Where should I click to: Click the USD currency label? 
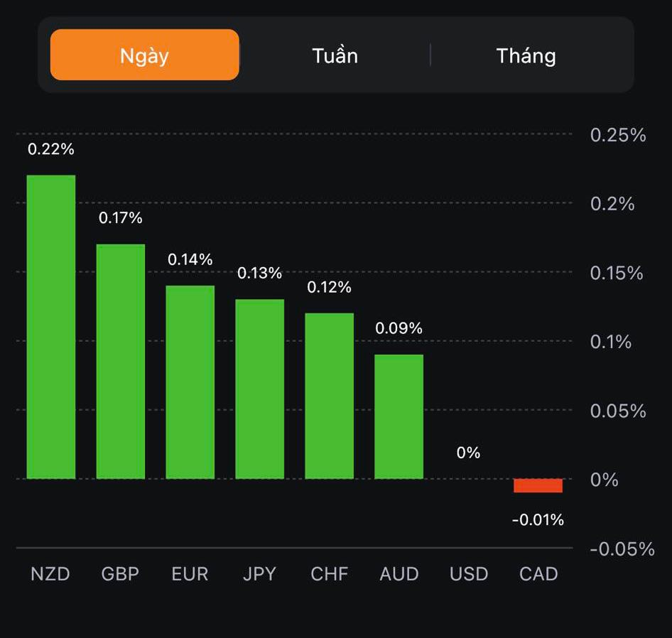[469, 574]
